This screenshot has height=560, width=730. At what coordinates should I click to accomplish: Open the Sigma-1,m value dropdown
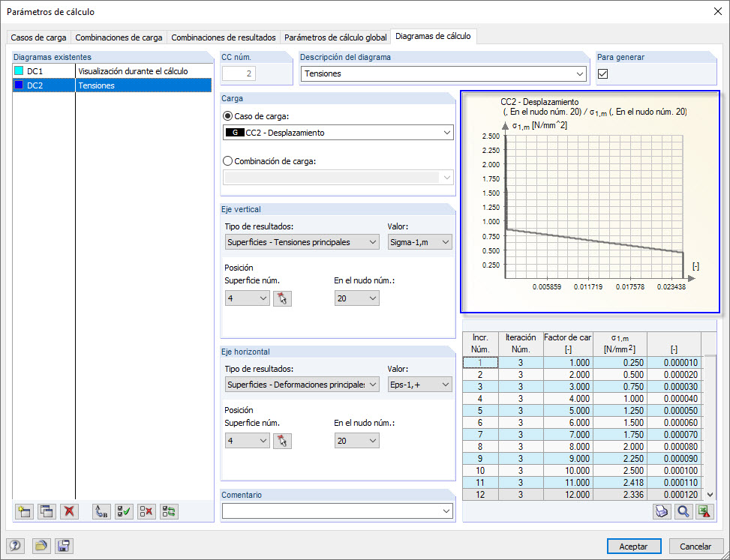(x=419, y=242)
